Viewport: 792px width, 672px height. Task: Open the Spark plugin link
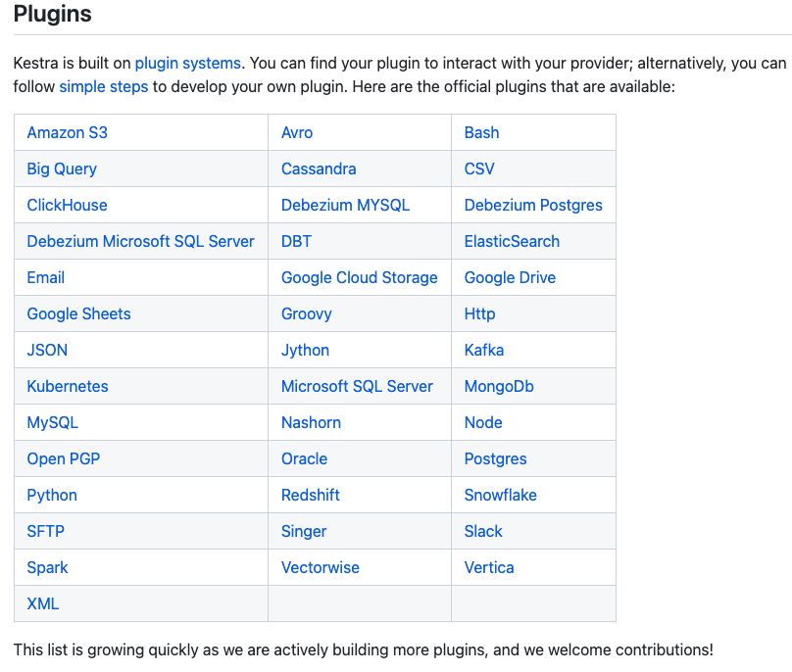click(47, 568)
